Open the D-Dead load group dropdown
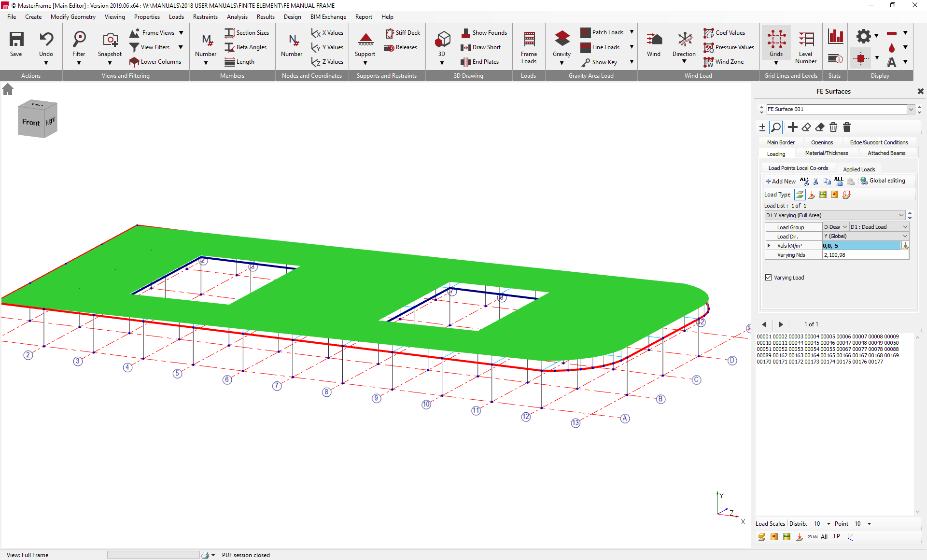 click(836, 227)
